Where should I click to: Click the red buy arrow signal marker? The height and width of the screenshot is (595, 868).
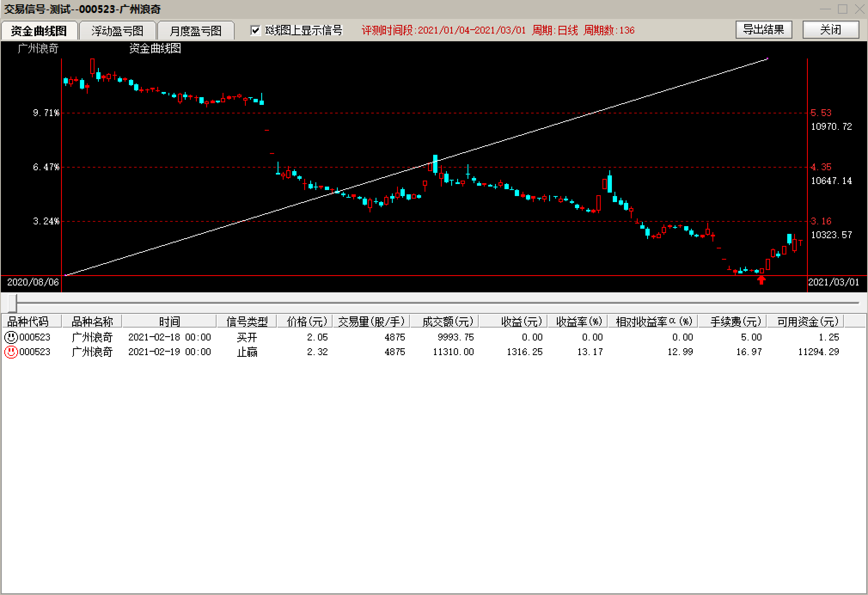click(761, 280)
